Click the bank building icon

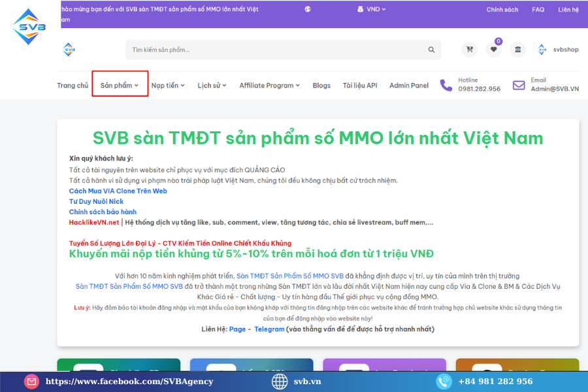coord(517,49)
